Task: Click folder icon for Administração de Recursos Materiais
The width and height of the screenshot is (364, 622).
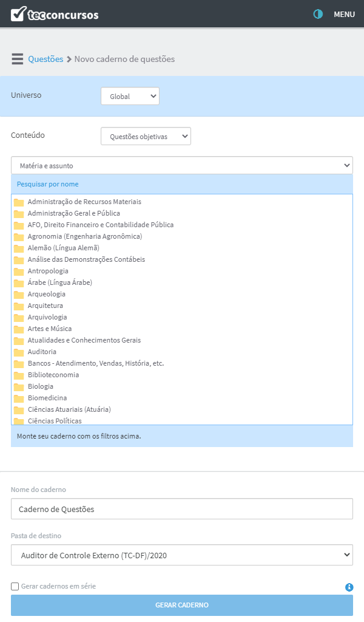Action: tap(19, 202)
